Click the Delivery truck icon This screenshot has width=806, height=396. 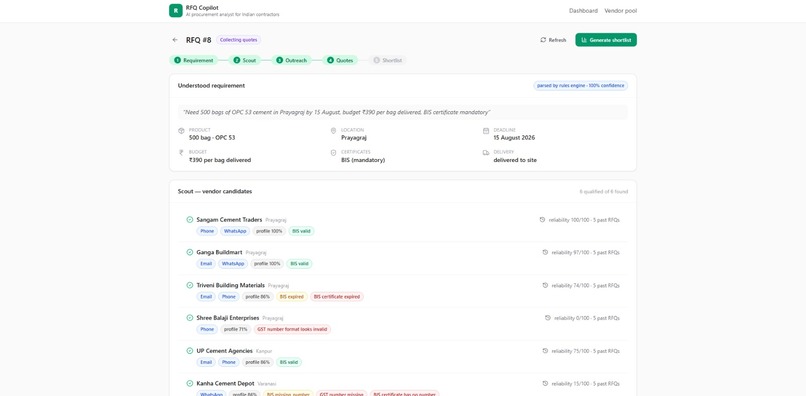pyautogui.click(x=486, y=153)
